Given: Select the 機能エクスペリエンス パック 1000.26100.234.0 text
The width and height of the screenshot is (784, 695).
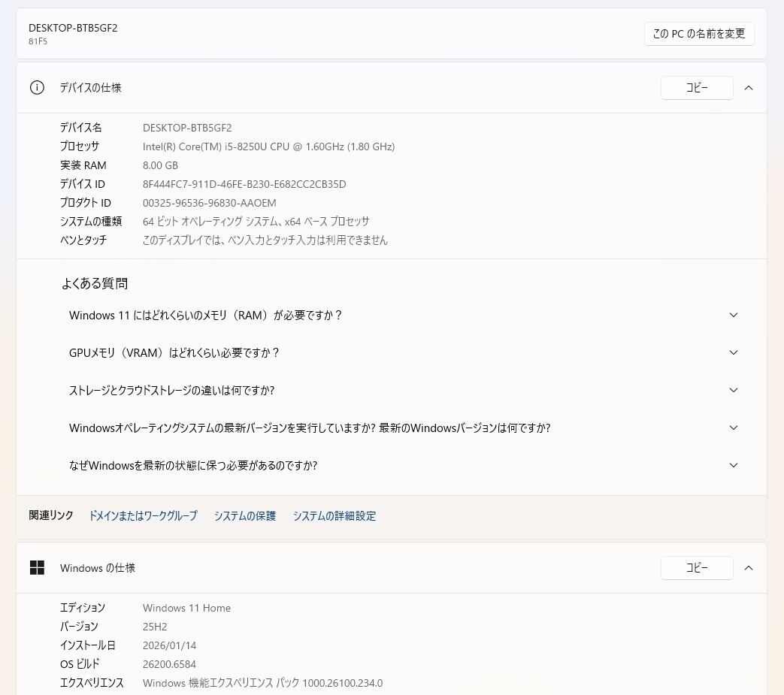Looking at the screenshot, I should (262, 683).
